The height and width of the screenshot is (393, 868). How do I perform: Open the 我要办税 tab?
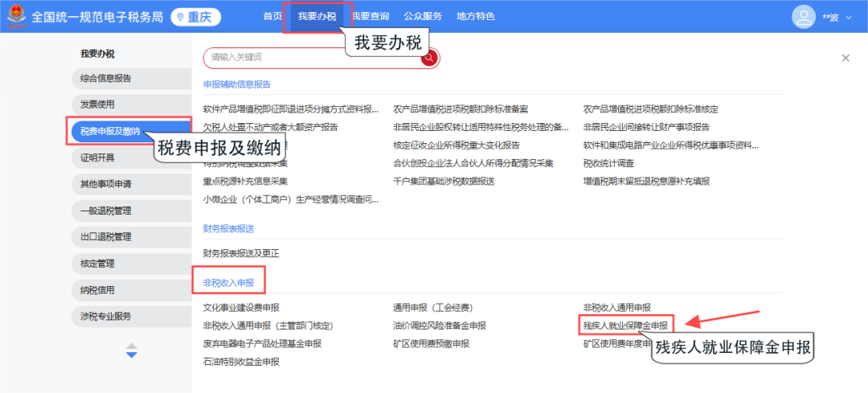coord(317,17)
